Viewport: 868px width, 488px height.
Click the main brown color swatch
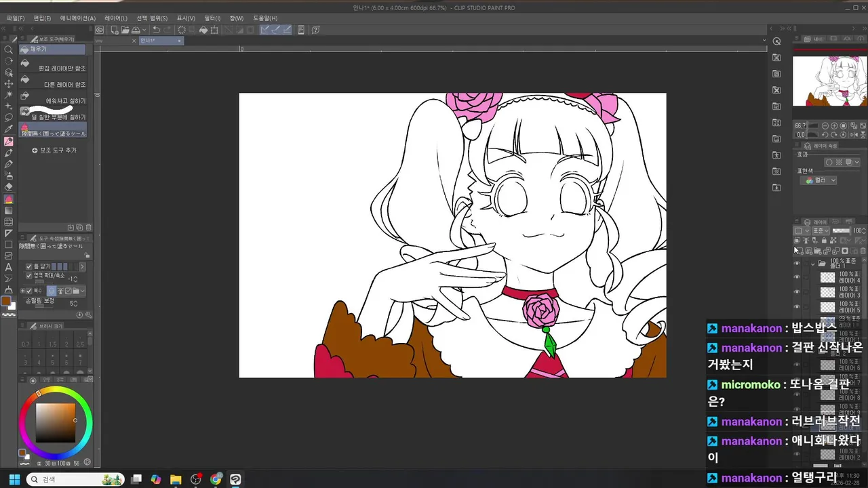6,301
